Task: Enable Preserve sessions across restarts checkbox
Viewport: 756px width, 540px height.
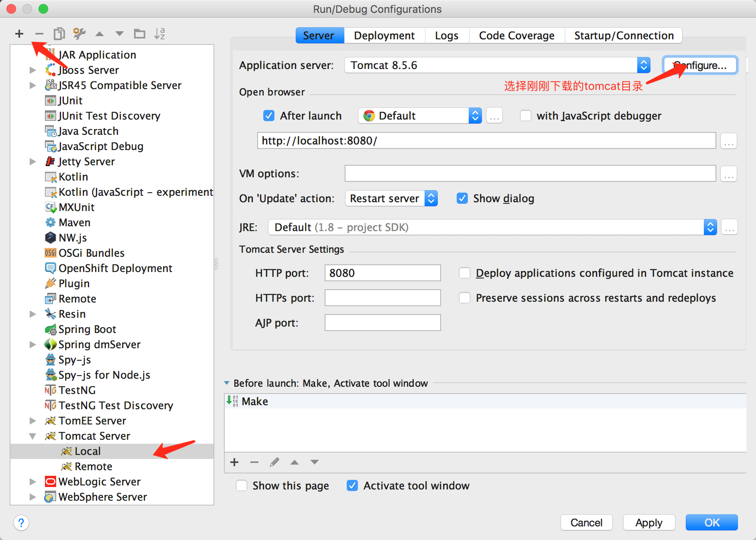Action: pyautogui.click(x=465, y=298)
